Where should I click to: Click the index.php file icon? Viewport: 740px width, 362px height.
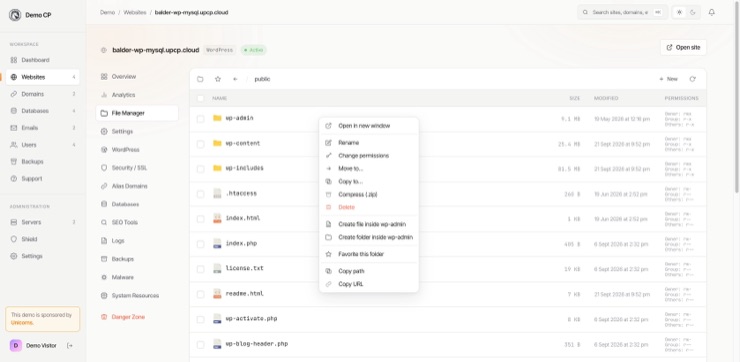point(217,244)
